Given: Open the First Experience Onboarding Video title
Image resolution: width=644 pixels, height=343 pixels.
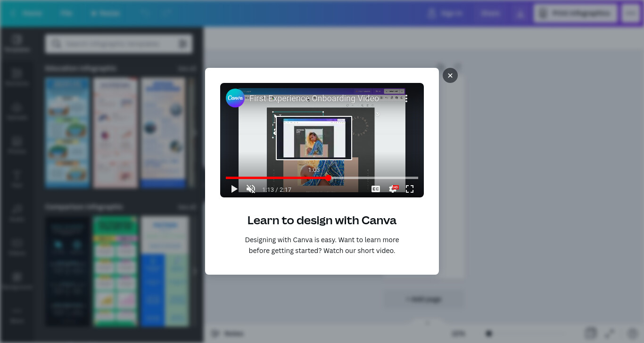Looking at the screenshot, I should click(x=314, y=98).
